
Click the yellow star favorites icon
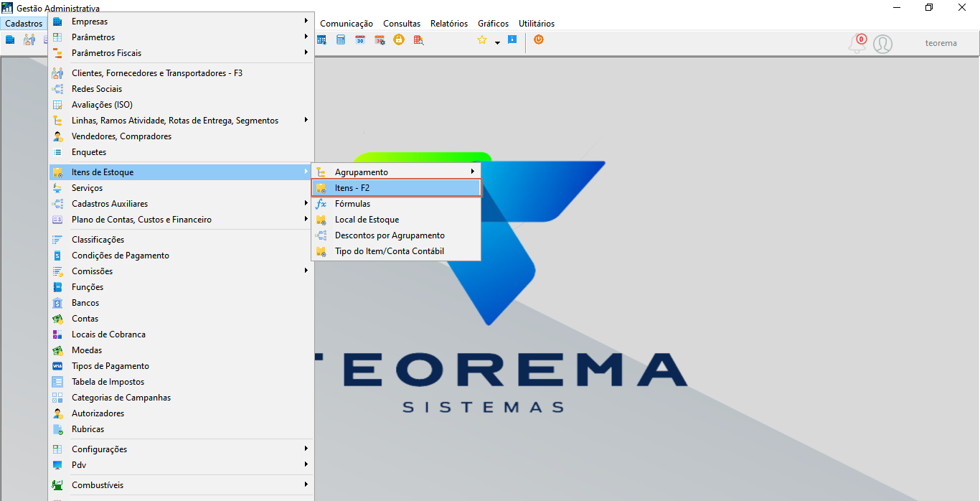[482, 40]
